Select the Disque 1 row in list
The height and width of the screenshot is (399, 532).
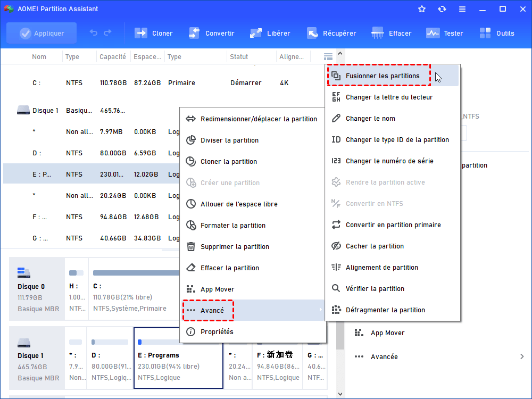tap(92, 111)
